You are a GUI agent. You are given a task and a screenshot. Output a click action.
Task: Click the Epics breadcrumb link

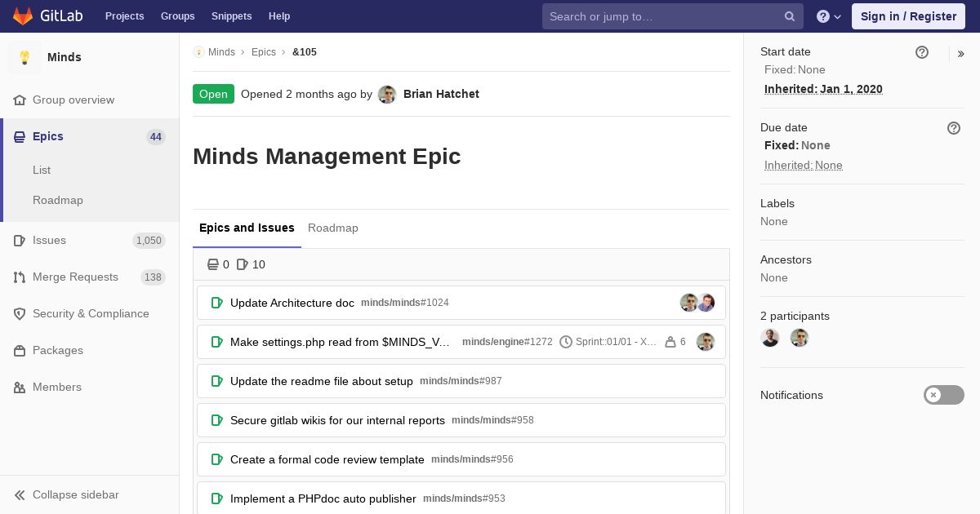click(264, 52)
